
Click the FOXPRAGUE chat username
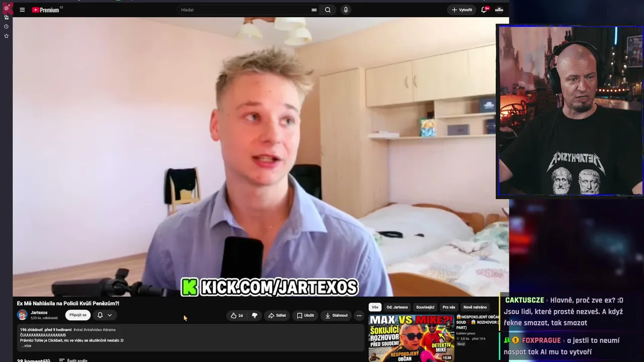(541, 340)
